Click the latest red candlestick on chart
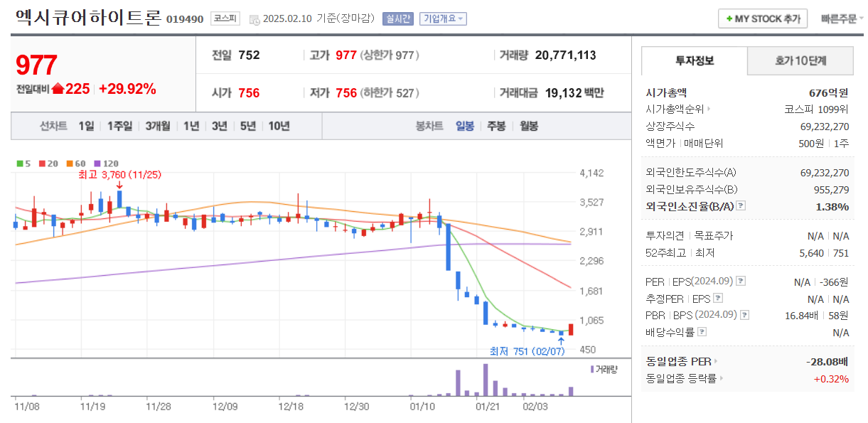868x423 pixels. (570, 330)
